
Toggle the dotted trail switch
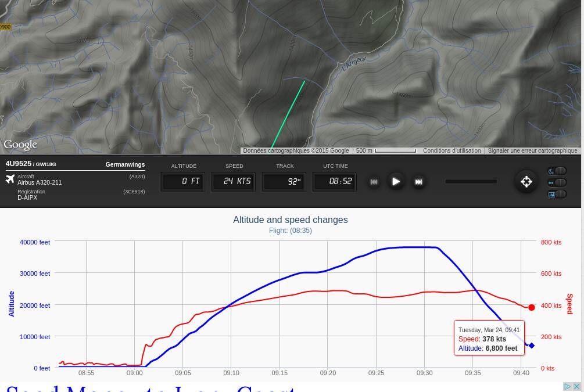(557, 182)
